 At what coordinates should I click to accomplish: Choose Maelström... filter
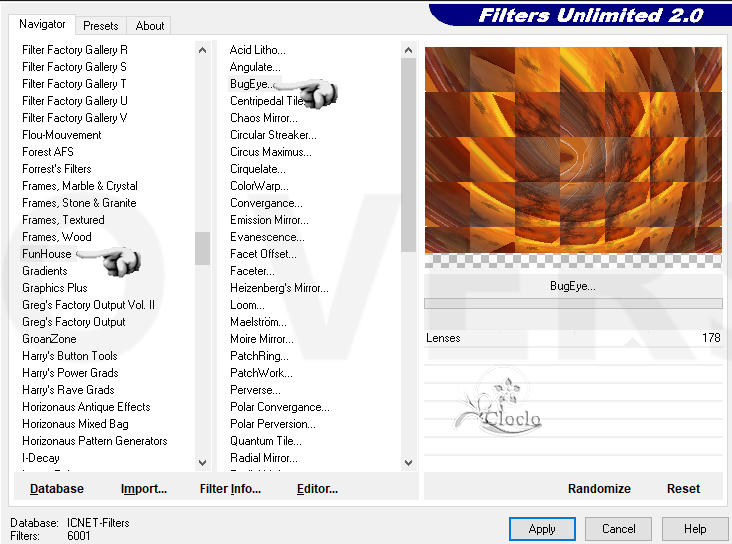[258, 322]
